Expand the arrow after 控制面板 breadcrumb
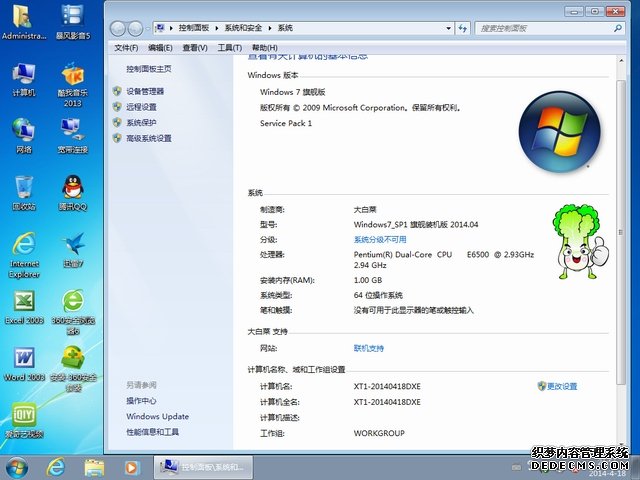 coord(216,28)
